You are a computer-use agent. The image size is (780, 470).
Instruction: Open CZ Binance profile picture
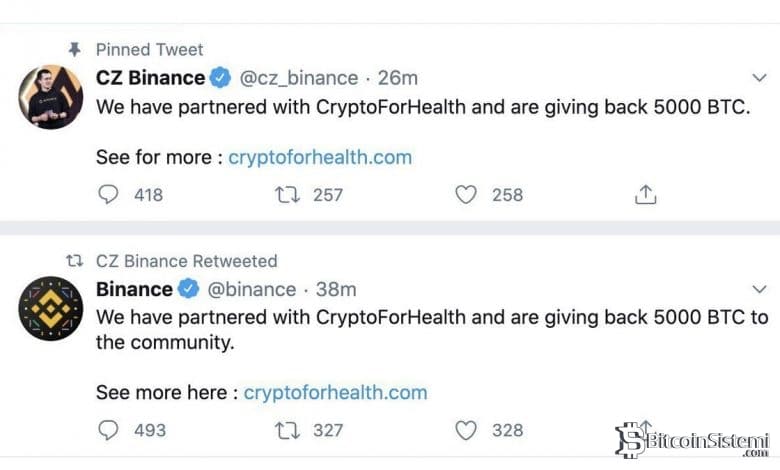pyautogui.click(x=50, y=98)
